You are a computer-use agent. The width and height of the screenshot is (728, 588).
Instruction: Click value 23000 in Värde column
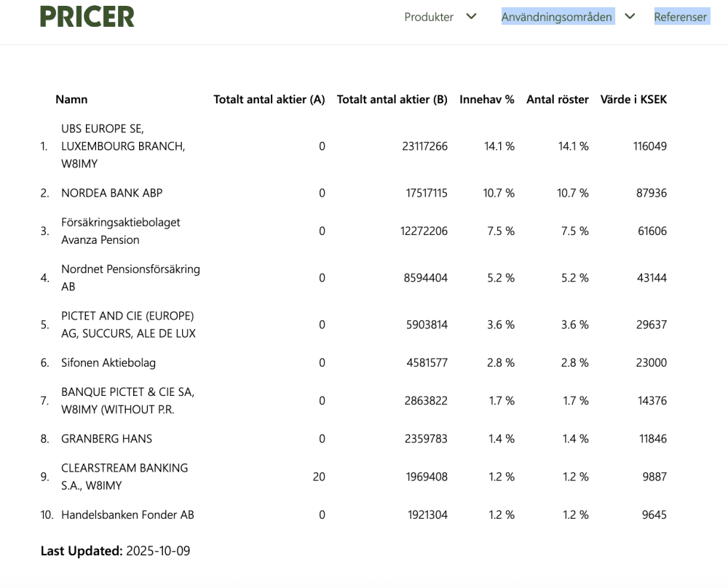(x=652, y=363)
